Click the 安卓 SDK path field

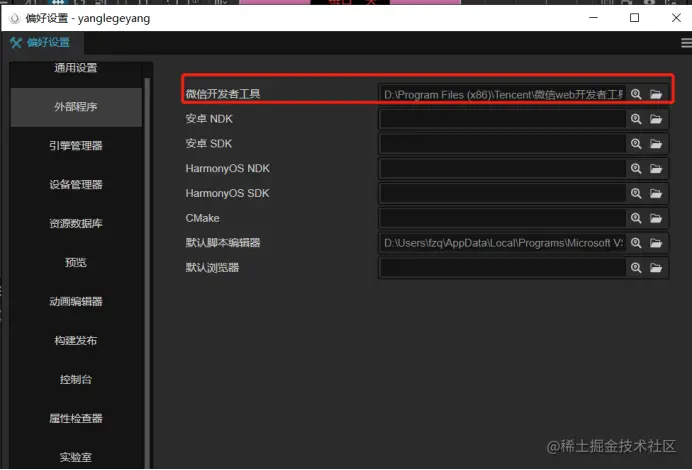(x=503, y=143)
